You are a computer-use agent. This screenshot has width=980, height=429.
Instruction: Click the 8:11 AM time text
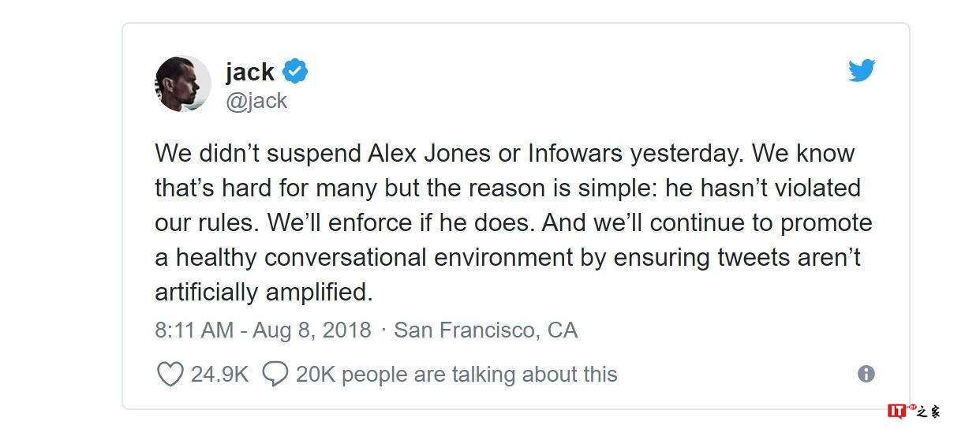coord(193,330)
